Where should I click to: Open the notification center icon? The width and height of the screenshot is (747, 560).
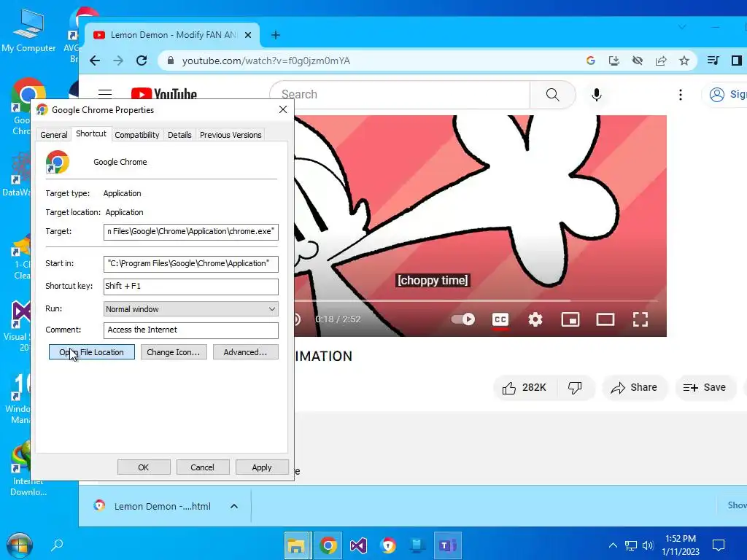719,545
